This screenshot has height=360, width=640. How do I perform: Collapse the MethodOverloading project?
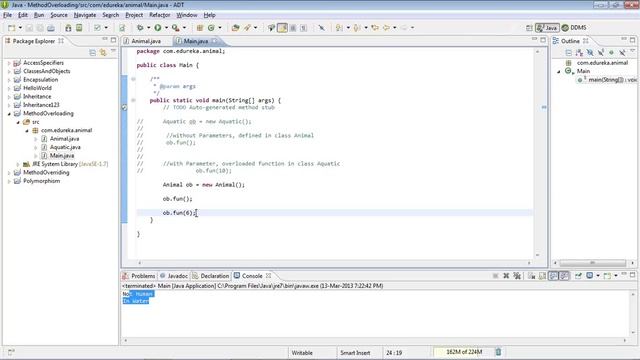pos(9,114)
